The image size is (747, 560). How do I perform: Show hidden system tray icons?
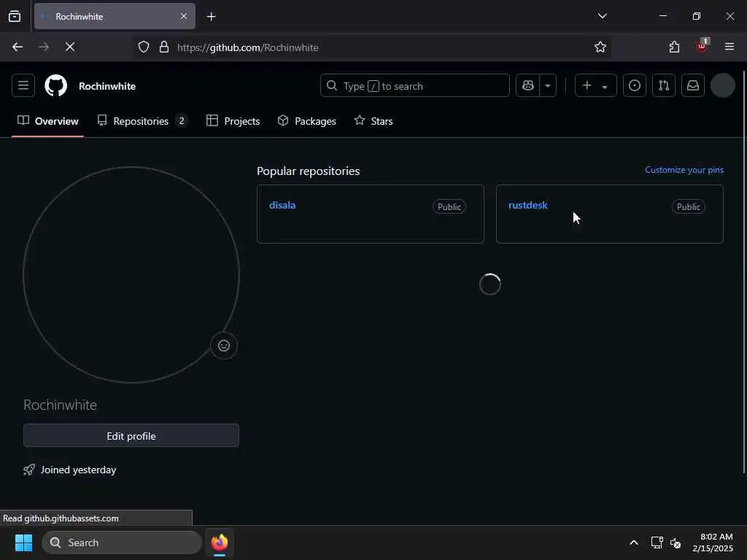pyautogui.click(x=634, y=542)
